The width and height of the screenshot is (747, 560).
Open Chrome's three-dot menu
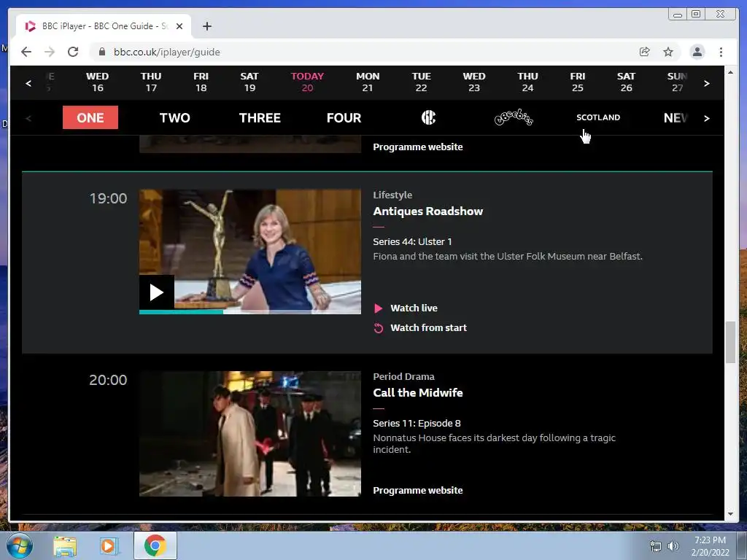click(721, 52)
